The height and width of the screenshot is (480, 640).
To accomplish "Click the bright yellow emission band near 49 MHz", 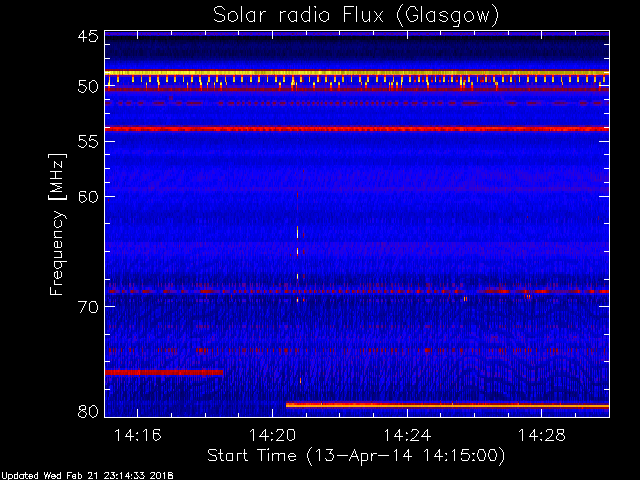I will pos(357,73).
